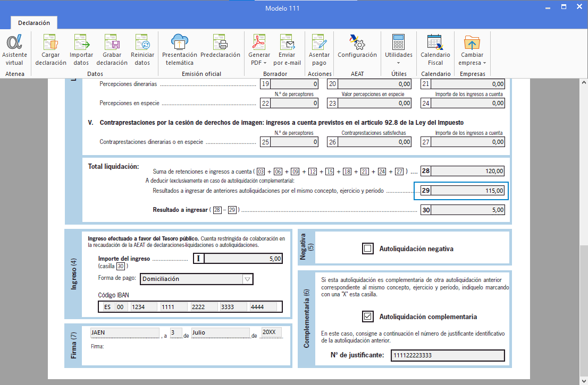
Task: Select Cargar declaración
Action: click(x=51, y=50)
